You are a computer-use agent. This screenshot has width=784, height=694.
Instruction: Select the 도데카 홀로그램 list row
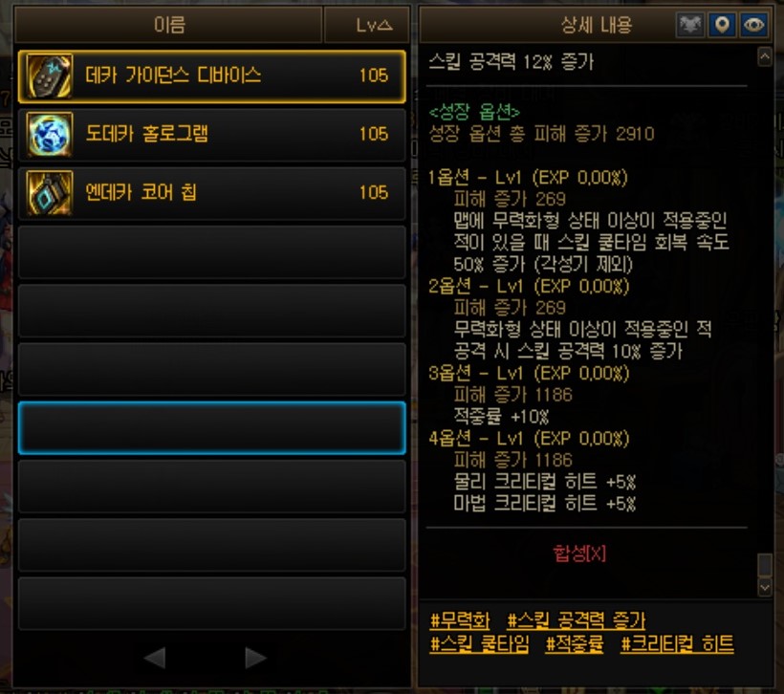coord(212,135)
